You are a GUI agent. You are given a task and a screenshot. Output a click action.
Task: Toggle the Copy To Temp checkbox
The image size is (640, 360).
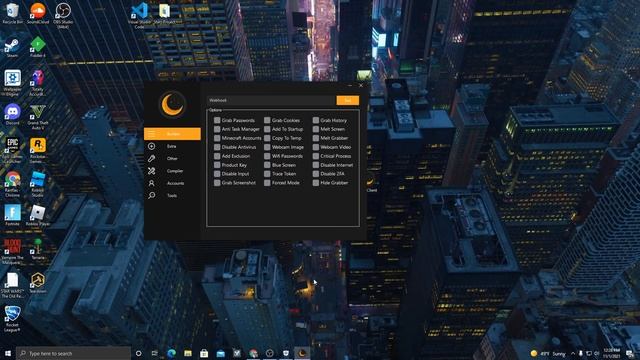click(x=267, y=138)
